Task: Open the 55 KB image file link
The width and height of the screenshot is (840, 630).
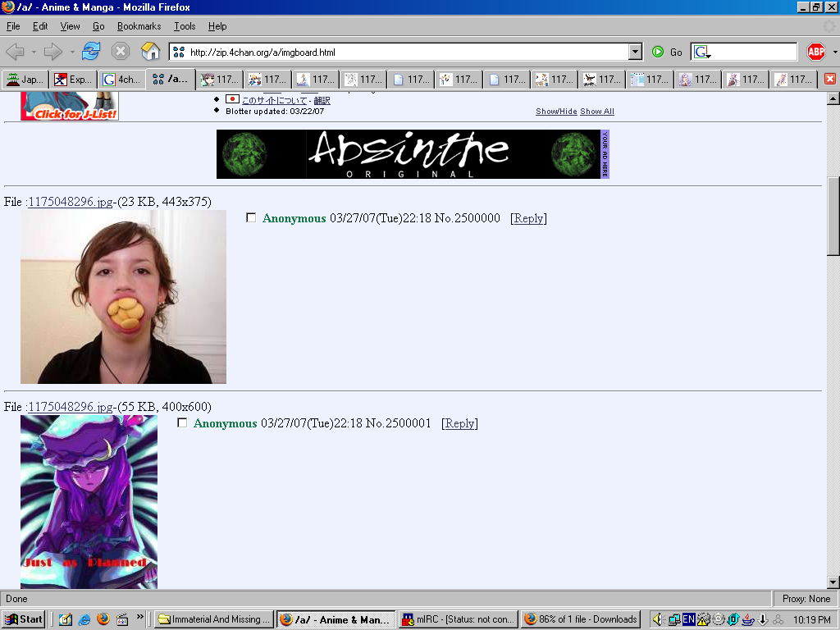Action: [x=71, y=407]
